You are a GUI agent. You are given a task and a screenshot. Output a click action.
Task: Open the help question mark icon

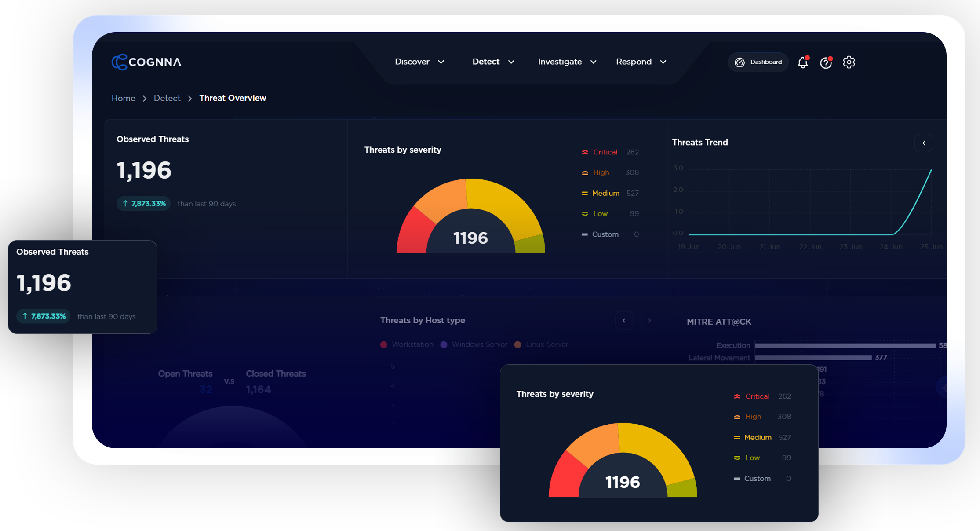[x=826, y=62]
